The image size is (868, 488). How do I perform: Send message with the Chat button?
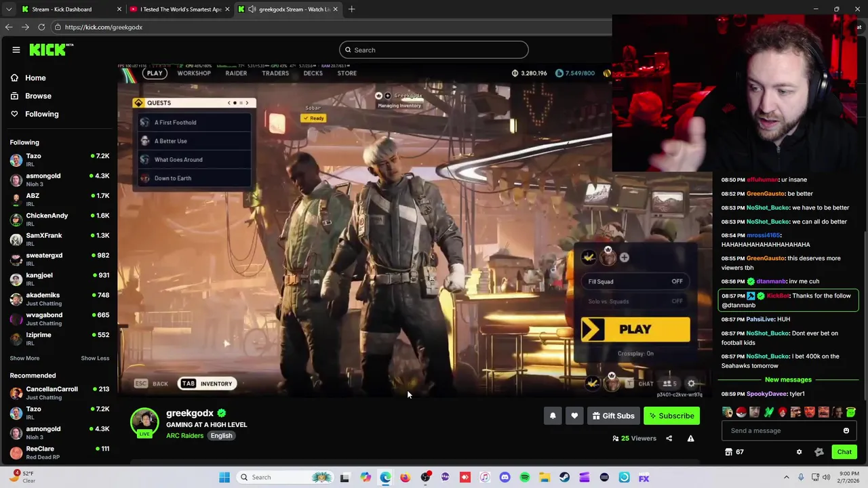click(x=844, y=452)
